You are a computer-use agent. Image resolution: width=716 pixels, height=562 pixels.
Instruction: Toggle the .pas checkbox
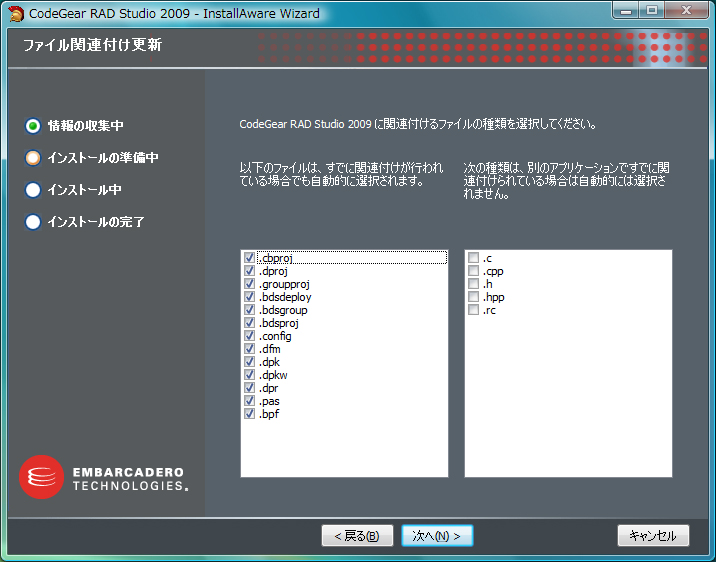coord(249,401)
